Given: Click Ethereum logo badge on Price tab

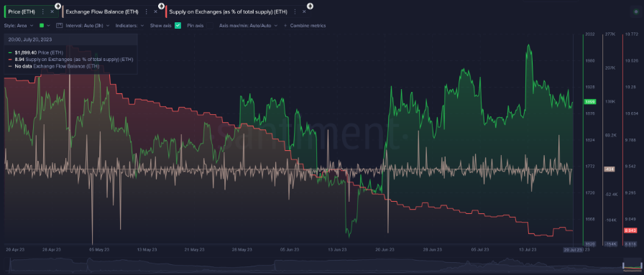Looking at the screenshot, I should pyautogui.click(x=58, y=6).
